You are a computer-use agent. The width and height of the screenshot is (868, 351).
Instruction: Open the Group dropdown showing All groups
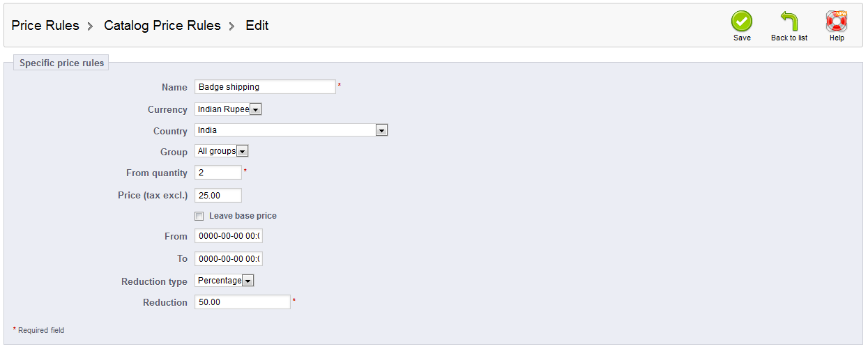click(222, 151)
